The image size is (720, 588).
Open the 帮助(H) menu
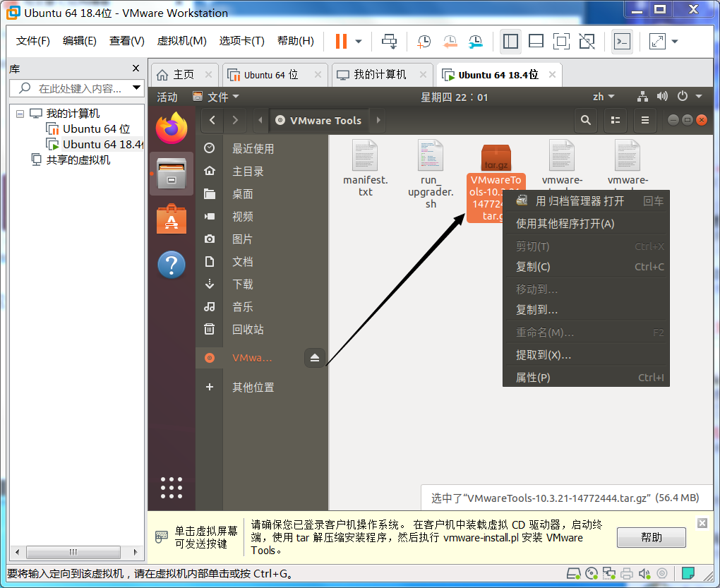296,41
